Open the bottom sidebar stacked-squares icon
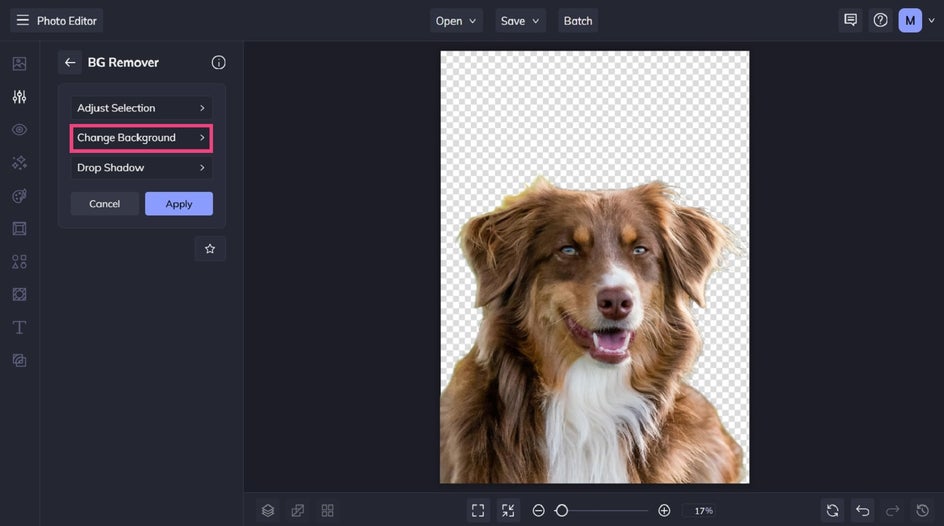Image resolution: width=944 pixels, height=526 pixels. [19, 360]
